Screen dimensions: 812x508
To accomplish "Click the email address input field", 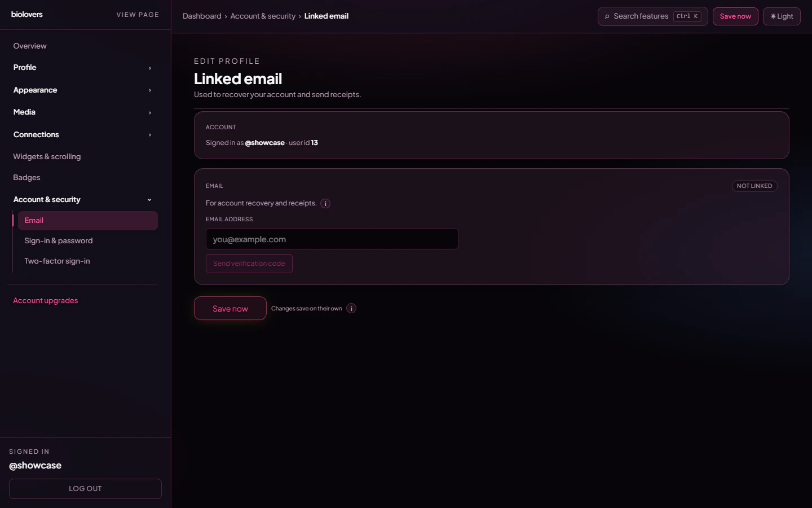I will point(332,239).
